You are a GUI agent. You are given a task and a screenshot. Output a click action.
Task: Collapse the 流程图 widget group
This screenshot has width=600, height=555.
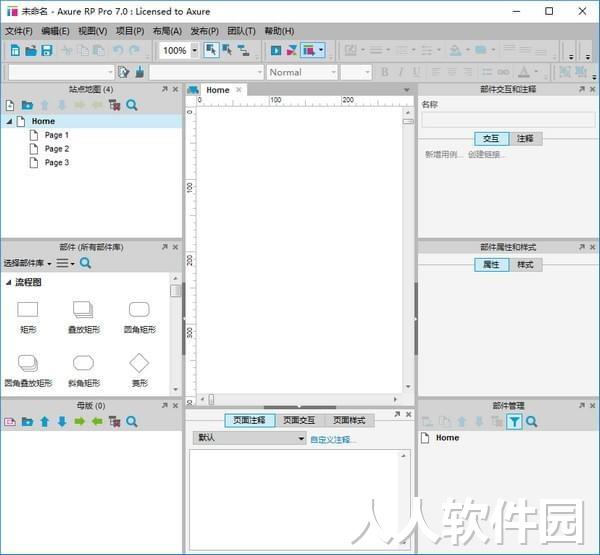pos(8,282)
